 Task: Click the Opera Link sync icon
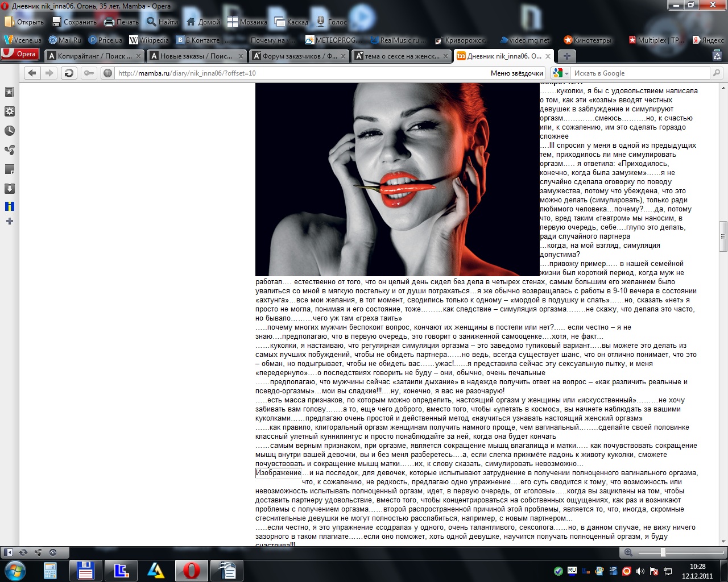(23, 552)
